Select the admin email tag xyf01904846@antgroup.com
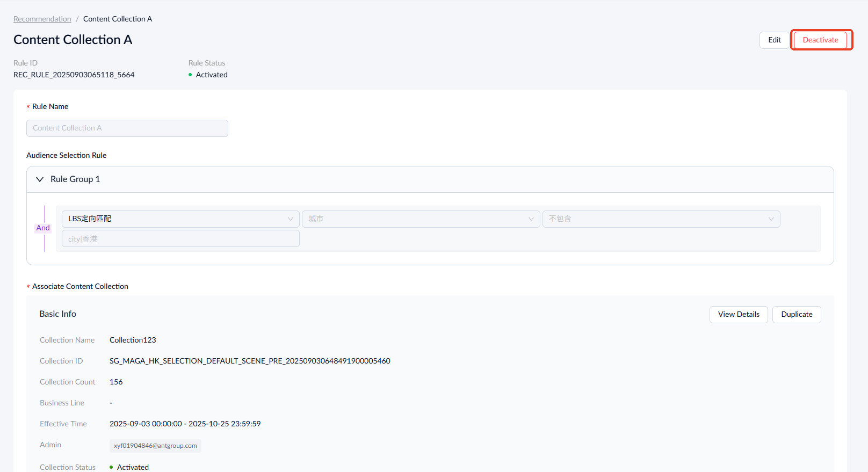 coord(155,446)
